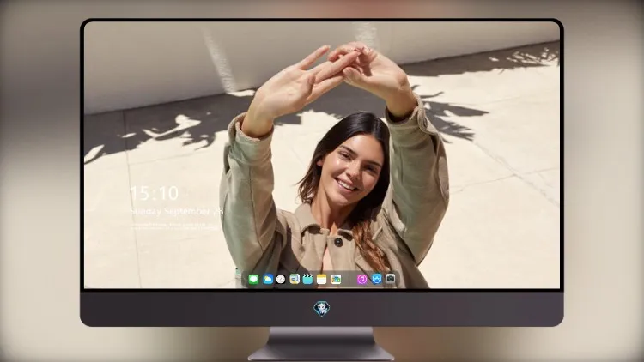The width and height of the screenshot is (644, 362).
Task: Open the blue App Store icon
Action: (377, 279)
